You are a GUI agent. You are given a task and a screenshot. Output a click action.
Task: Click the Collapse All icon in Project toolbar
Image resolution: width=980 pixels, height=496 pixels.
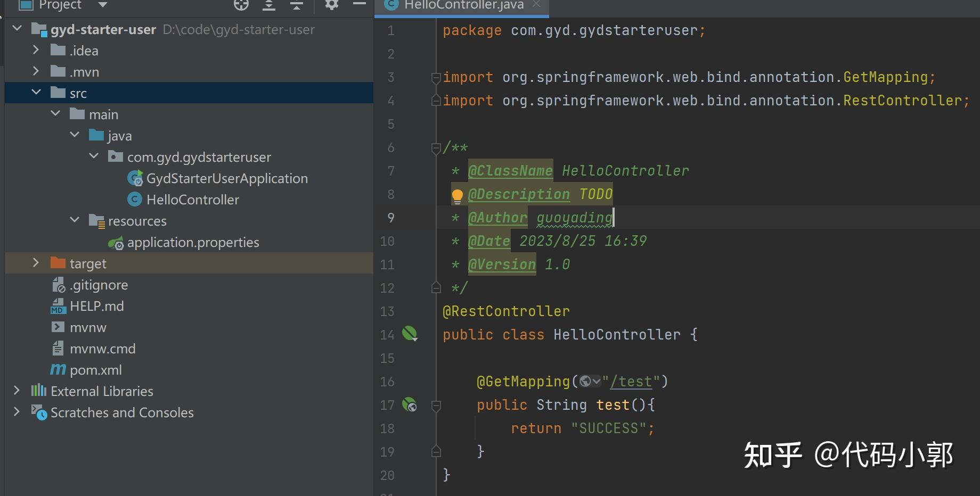coord(297,5)
